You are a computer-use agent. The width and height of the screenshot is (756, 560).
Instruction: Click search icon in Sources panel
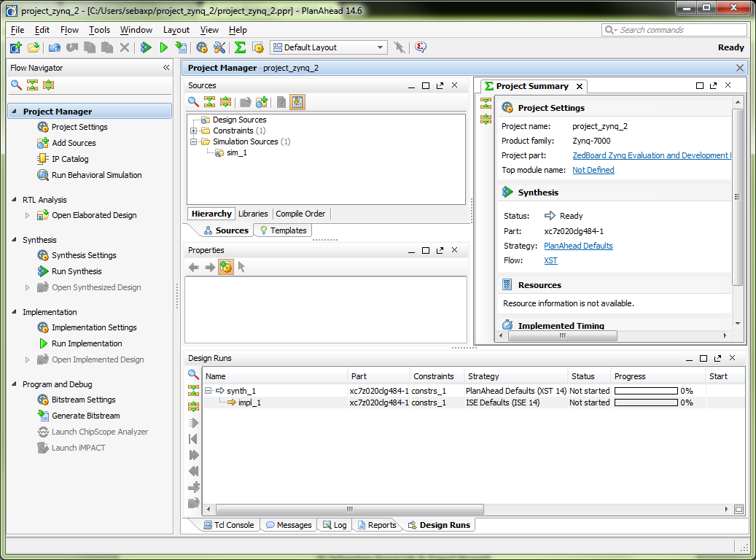tap(193, 102)
